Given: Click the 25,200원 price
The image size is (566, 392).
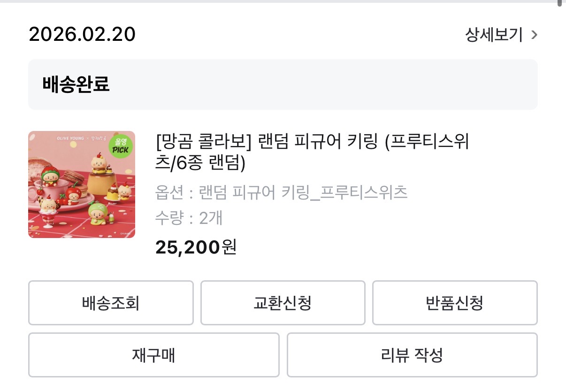Looking at the screenshot, I should click(x=196, y=247).
